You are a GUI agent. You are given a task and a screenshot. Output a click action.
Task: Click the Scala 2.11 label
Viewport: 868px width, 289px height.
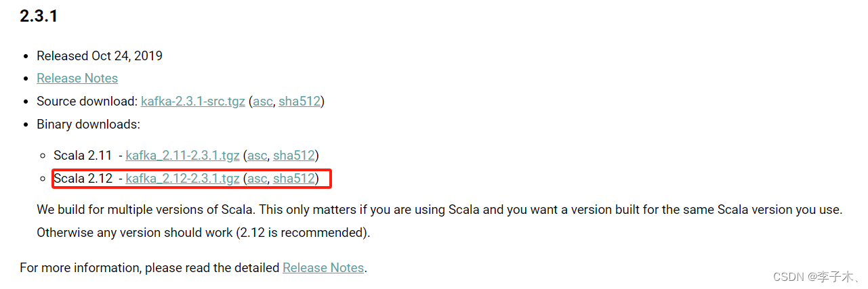pos(83,156)
